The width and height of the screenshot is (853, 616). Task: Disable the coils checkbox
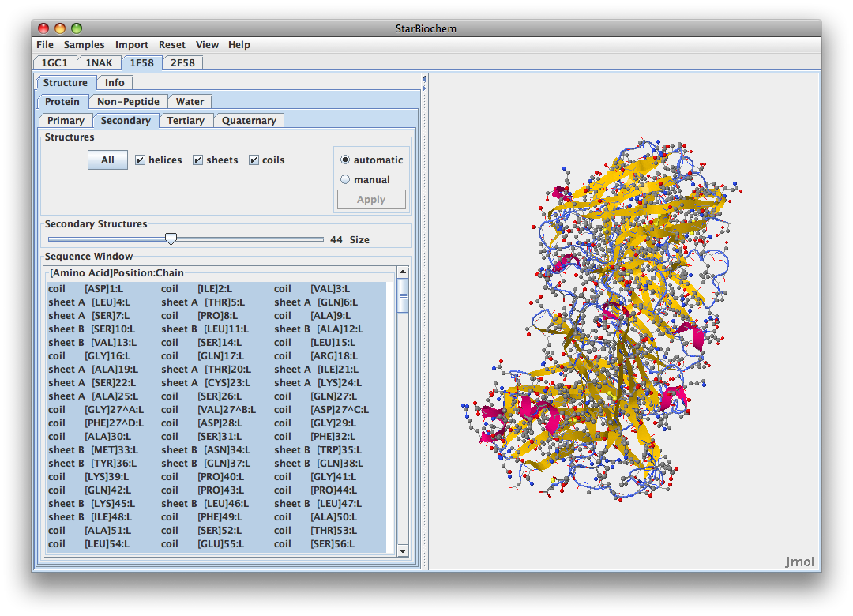(254, 160)
